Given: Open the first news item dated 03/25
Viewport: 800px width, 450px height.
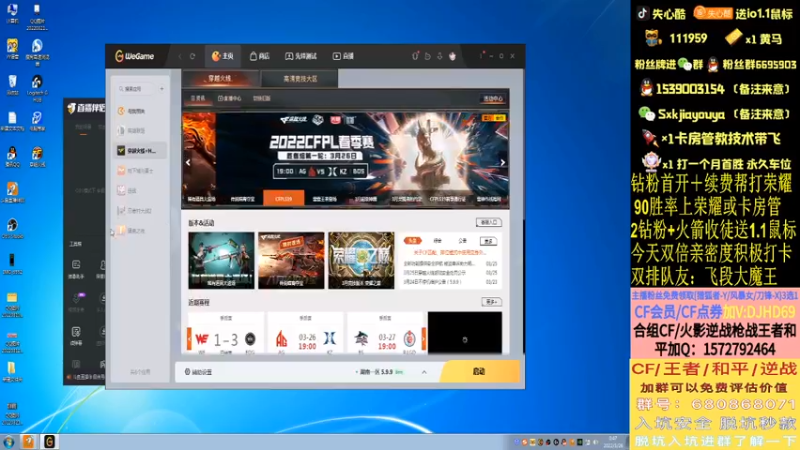Looking at the screenshot, I should click(450, 264).
